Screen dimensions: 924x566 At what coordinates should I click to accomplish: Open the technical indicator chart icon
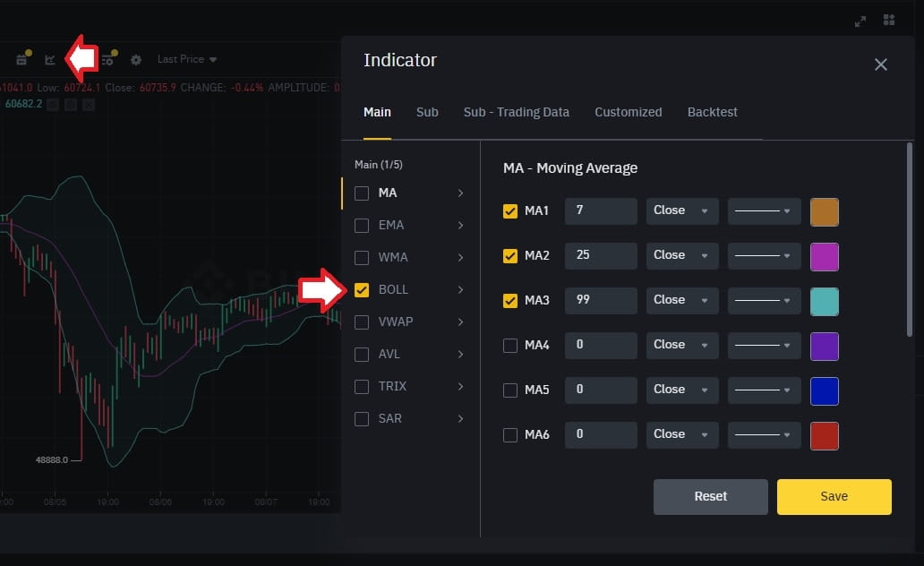tap(50, 60)
